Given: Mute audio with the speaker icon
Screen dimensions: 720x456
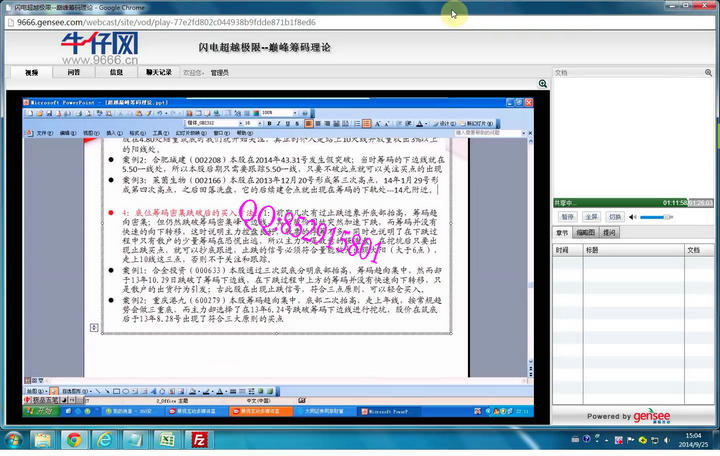Looking at the screenshot, I should click(x=632, y=216).
